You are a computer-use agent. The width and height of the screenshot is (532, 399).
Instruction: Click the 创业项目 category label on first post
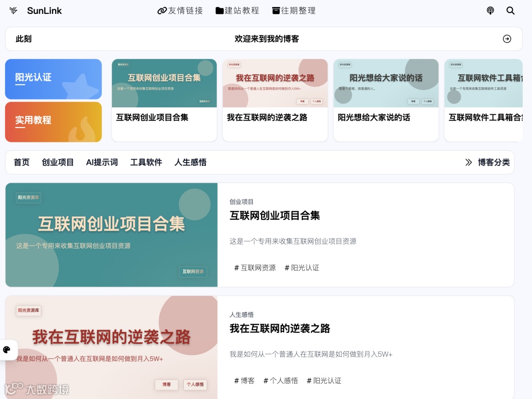point(241,202)
